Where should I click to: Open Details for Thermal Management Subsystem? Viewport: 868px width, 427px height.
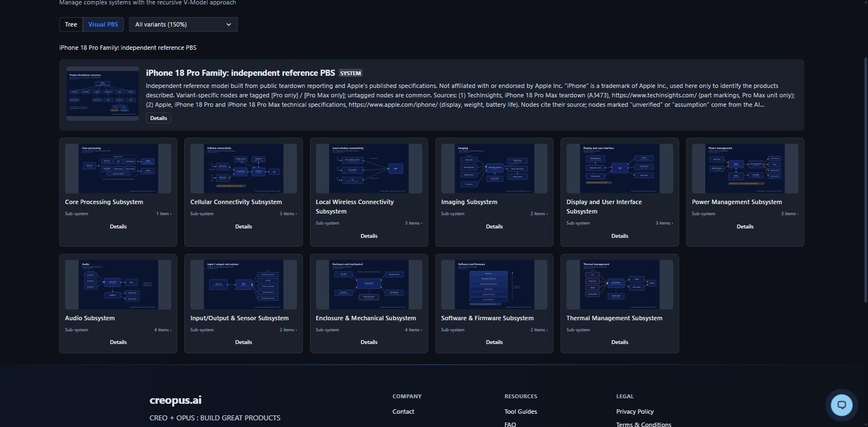pyautogui.click(x=619, y=342)
